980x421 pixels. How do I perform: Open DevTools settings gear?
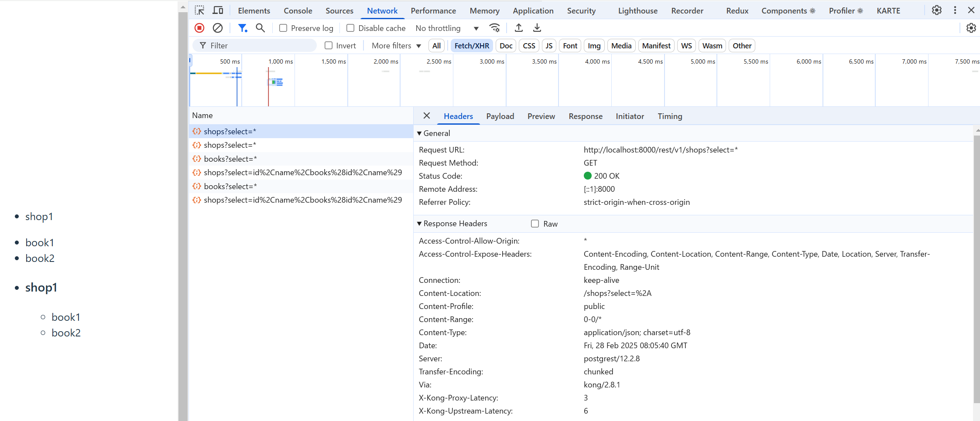(x=937, y=10)
